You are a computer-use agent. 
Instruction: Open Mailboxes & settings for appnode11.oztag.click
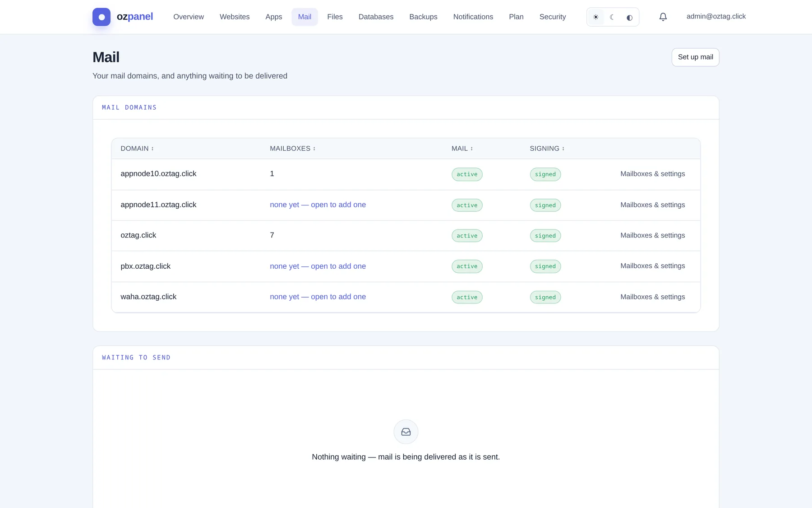652,205
